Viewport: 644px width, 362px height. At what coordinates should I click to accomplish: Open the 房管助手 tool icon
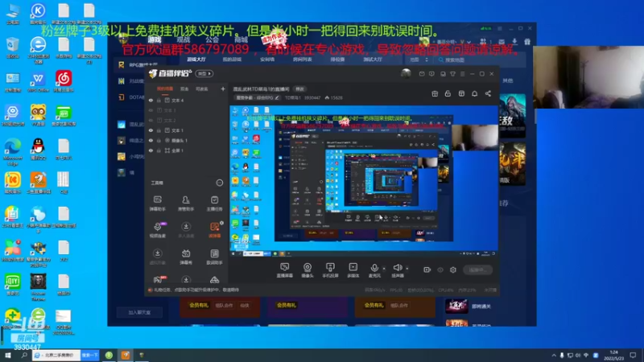186,204
